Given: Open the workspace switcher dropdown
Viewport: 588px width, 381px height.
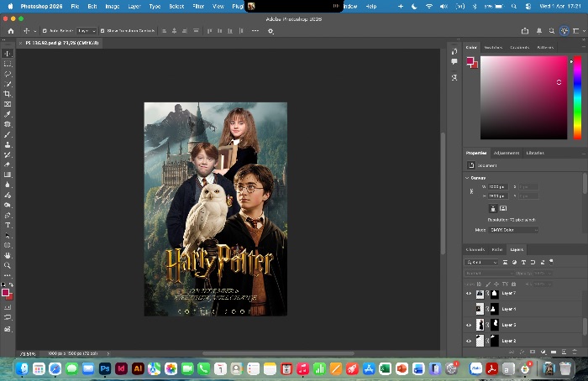Looking at the screenshot, I should click(578, 31).
